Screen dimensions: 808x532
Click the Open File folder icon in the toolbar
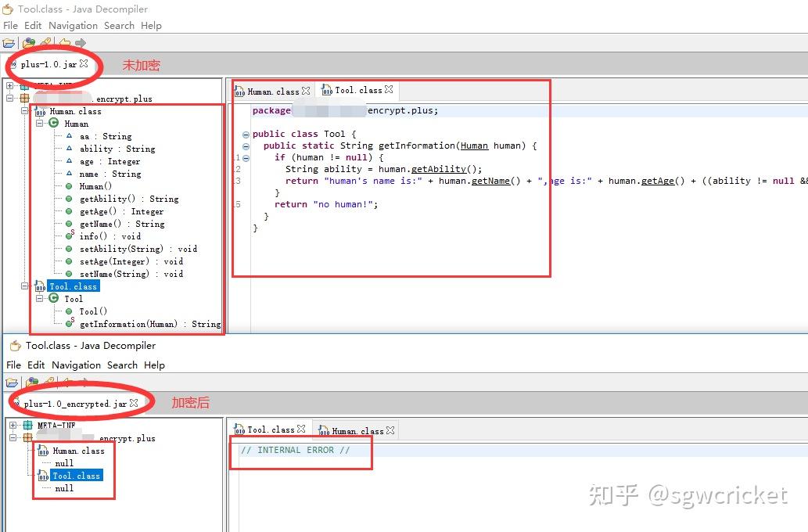(9, 43)
